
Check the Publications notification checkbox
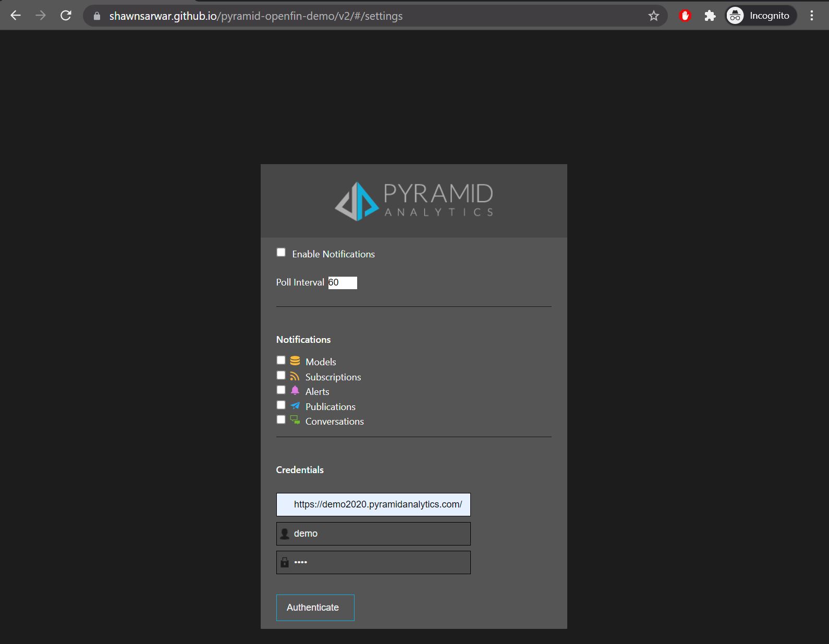click(x=281, y=405)
